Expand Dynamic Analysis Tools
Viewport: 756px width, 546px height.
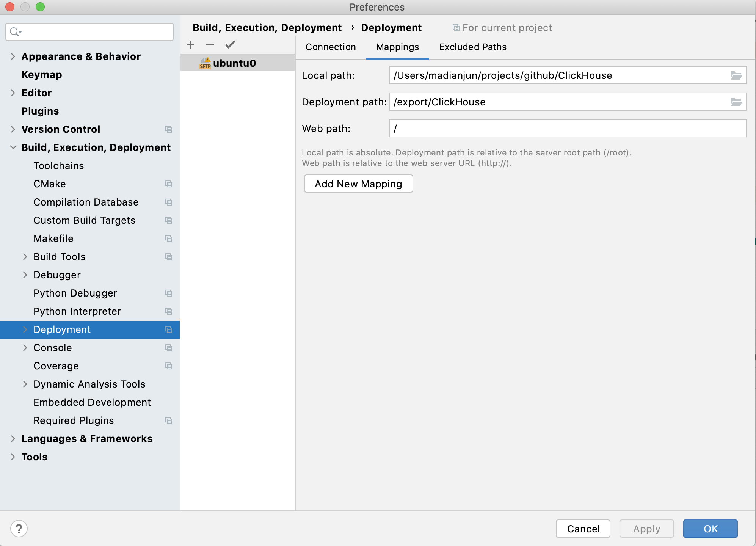[25, 384]
